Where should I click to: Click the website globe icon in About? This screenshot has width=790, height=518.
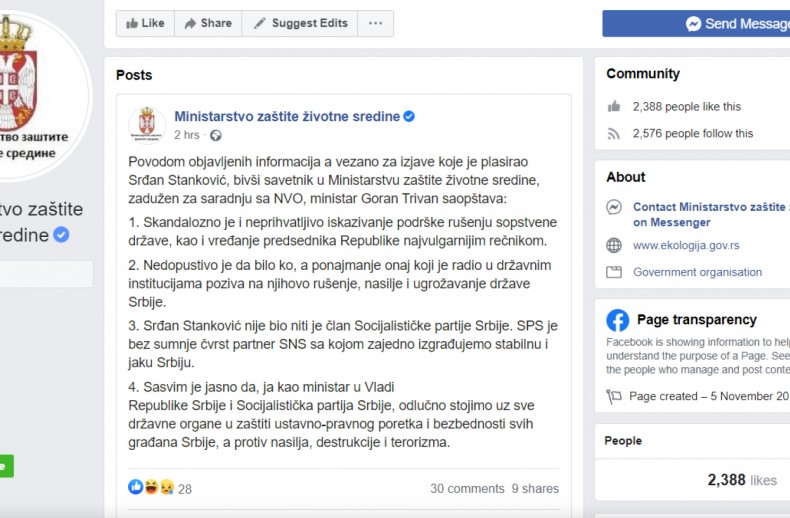(x=614, y=245)
